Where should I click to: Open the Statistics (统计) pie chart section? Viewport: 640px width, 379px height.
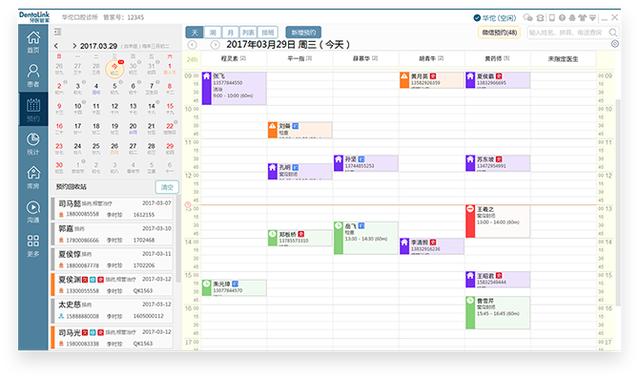point(33,143)
